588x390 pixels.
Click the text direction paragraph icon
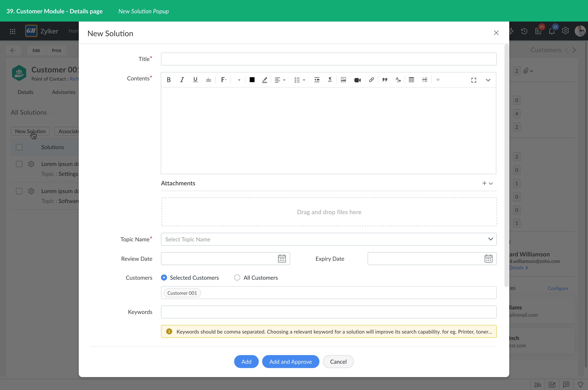330,80
